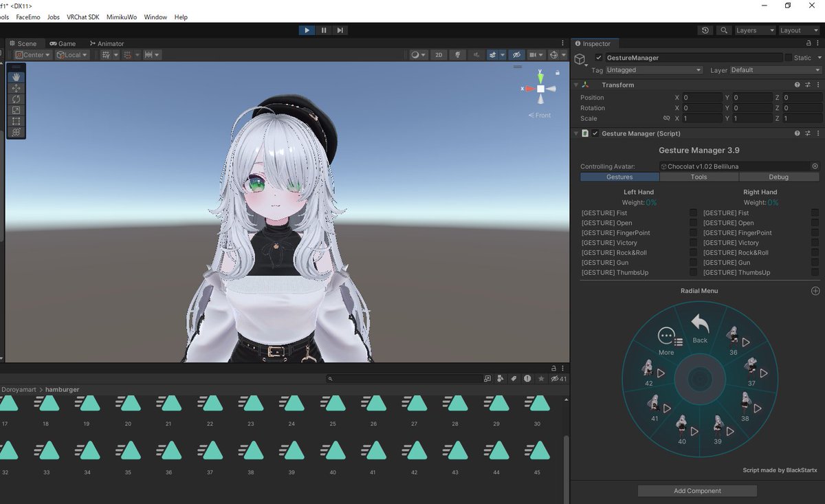Toggle scene audio mute icon

point(477,54)
